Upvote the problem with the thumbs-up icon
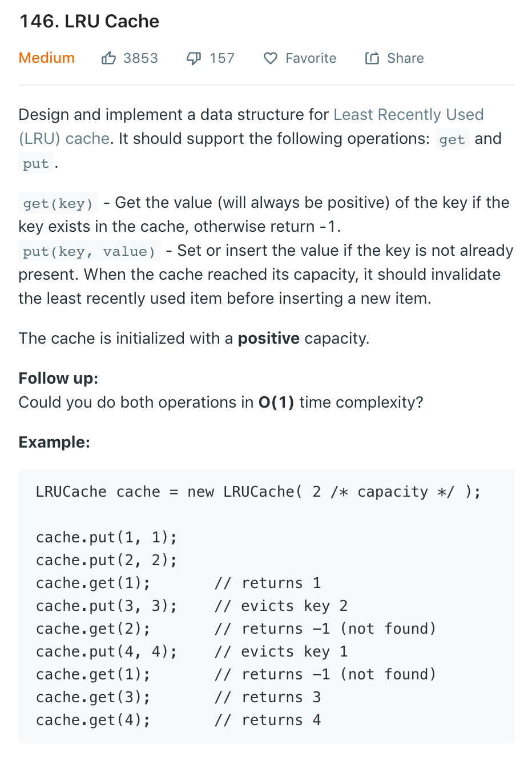This screenshot has height=773, width=532. (108, 58)
